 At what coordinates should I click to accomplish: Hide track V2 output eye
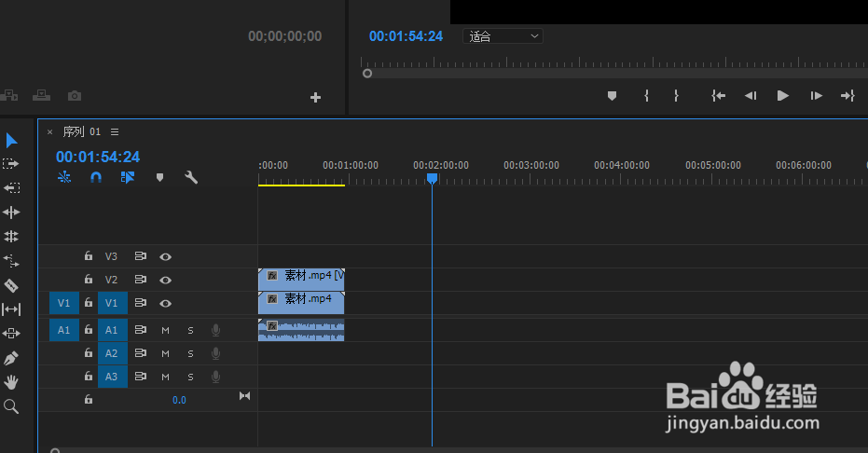tap(165, 280)
